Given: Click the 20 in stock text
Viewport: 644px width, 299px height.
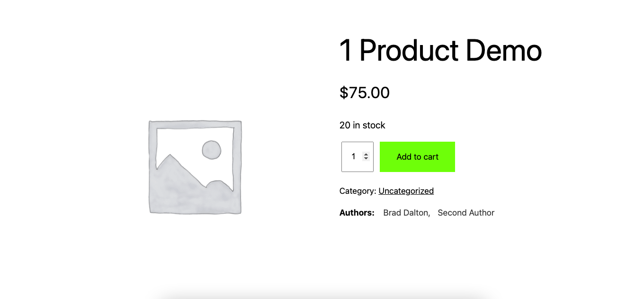Looking at the screenshot, I should [x=362, y=125].
